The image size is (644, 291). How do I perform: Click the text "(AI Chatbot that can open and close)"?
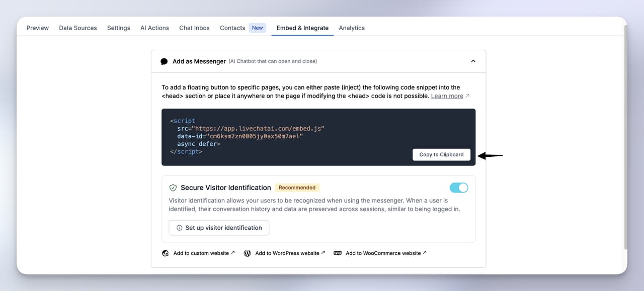pyautogui.click(x=273, y=61)
